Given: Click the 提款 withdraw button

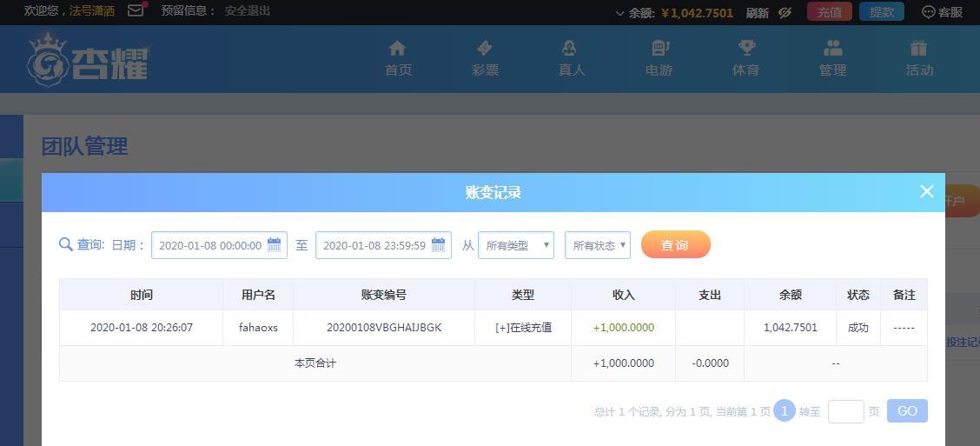Looking at the screenshot, I should click(x=881, y=12).
